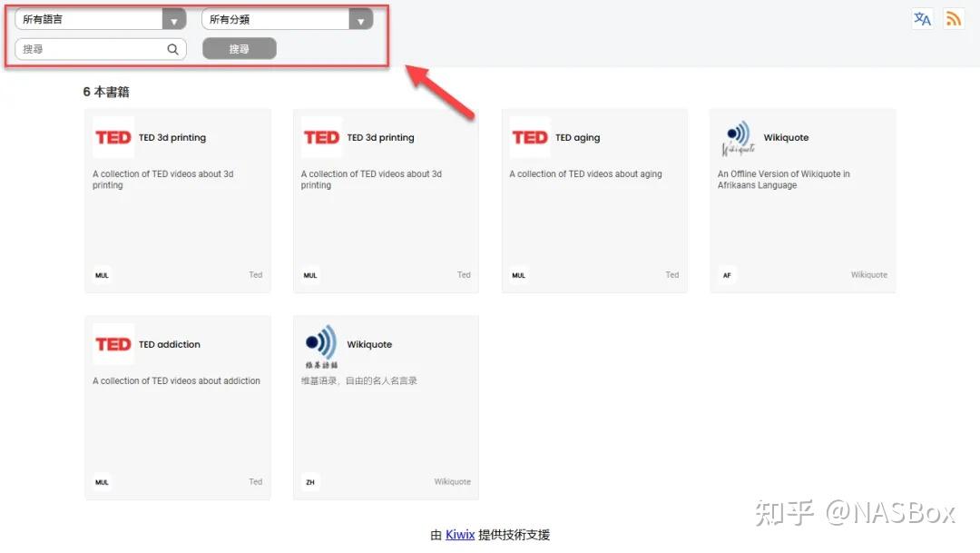Open the TED aging book title
Image resolution: width=980 pixels, height=553 pixels.
click(x=577, y=138)
